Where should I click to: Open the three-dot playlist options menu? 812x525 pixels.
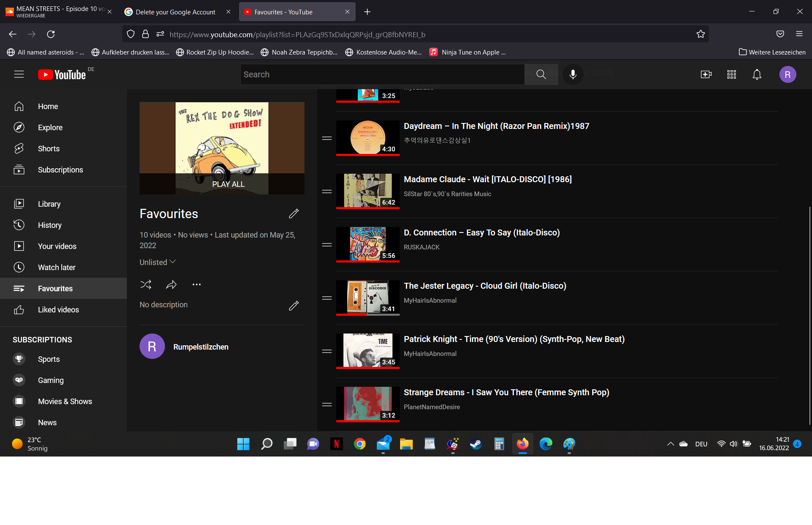pyautogui.click(x=197, y=284)
